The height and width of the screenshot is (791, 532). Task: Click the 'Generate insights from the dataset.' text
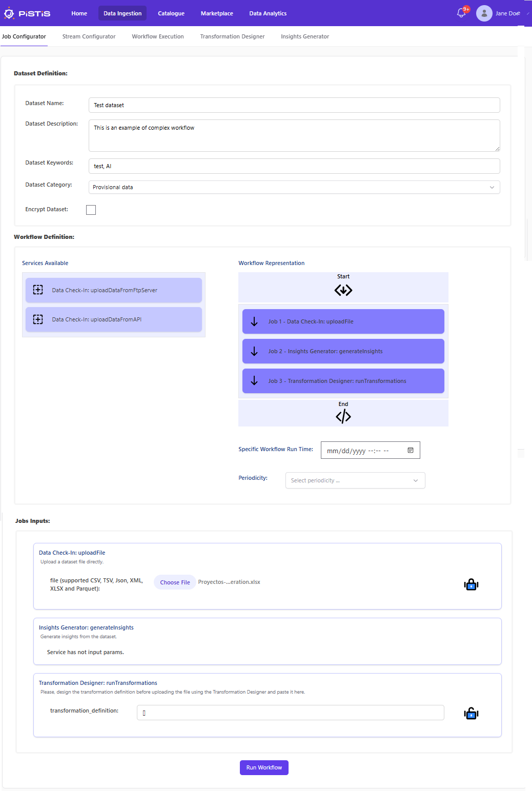[x=78, y=637]
